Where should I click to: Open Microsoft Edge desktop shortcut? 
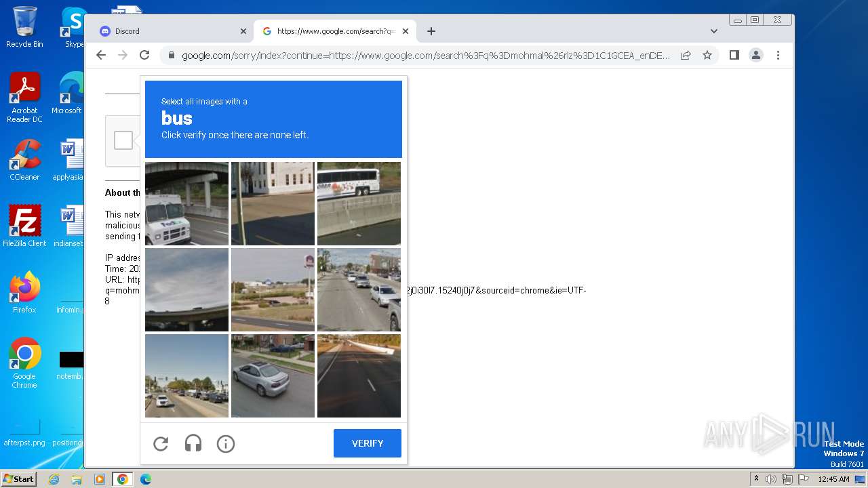pos(67,94)
